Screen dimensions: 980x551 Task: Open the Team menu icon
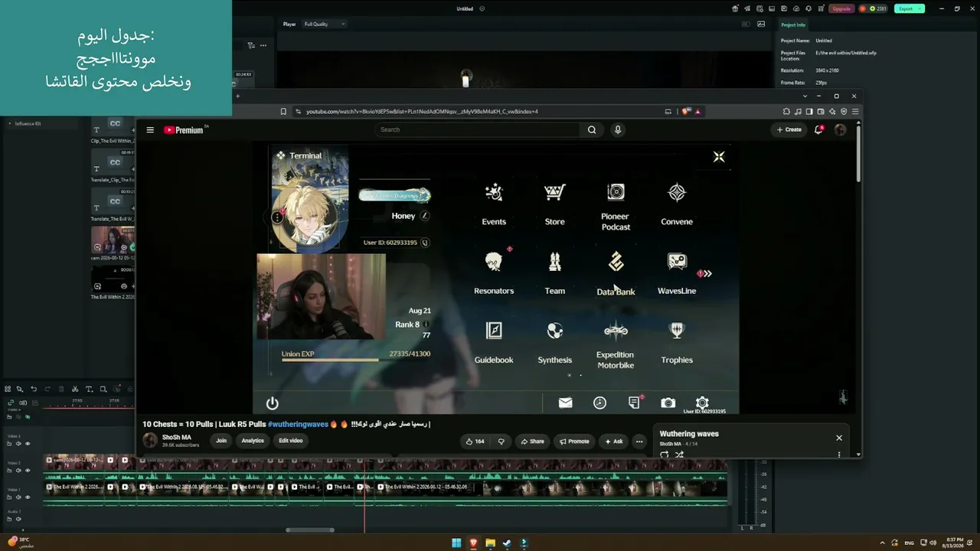coord(554,262)
